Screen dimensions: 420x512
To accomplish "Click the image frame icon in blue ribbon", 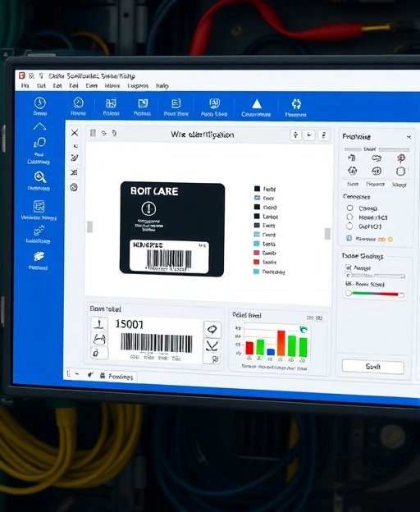I will (143, 103).
